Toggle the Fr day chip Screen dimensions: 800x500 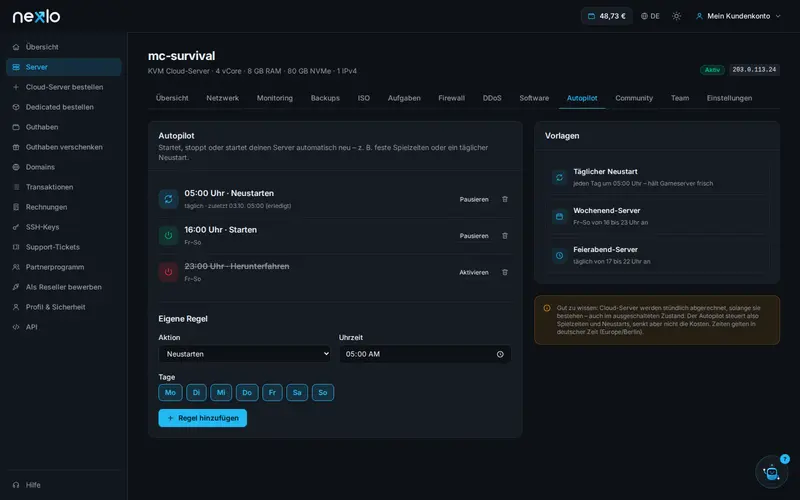tap(272, 392)
